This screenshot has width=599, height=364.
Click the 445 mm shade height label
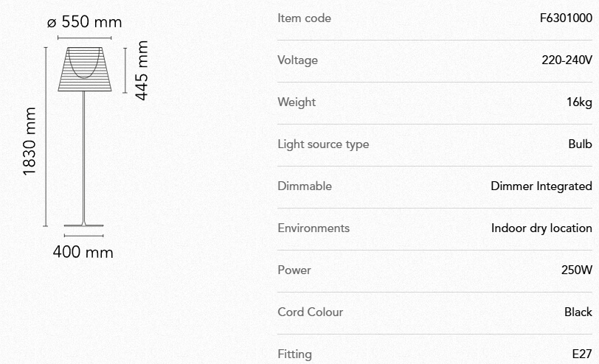142,70
